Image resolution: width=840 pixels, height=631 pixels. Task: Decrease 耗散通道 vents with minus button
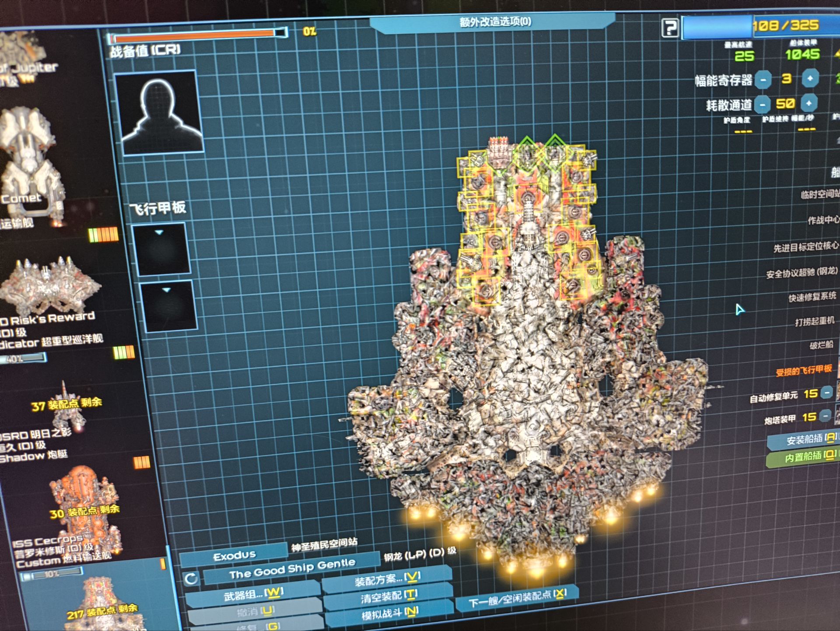coord(763,105)
